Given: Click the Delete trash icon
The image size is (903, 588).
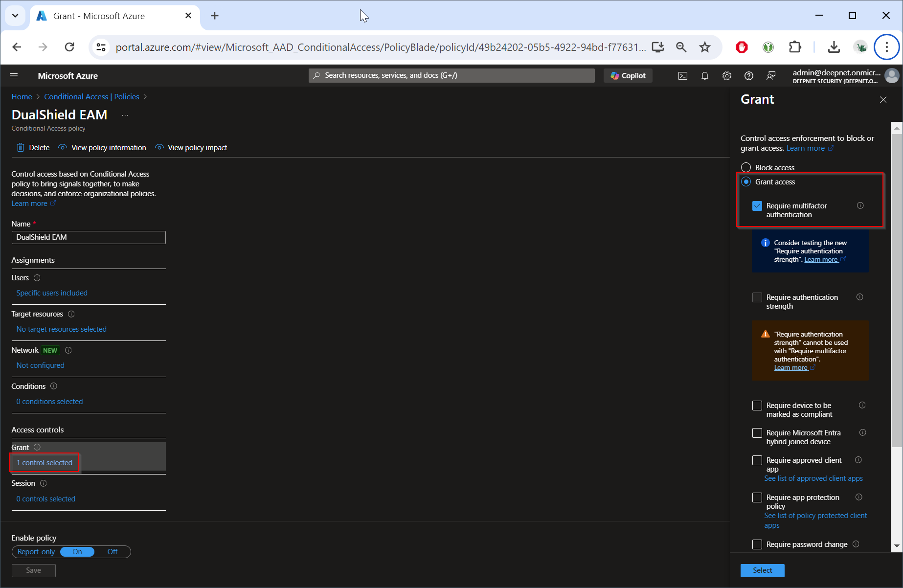Looking at the screenshot, I should point(21,148).
